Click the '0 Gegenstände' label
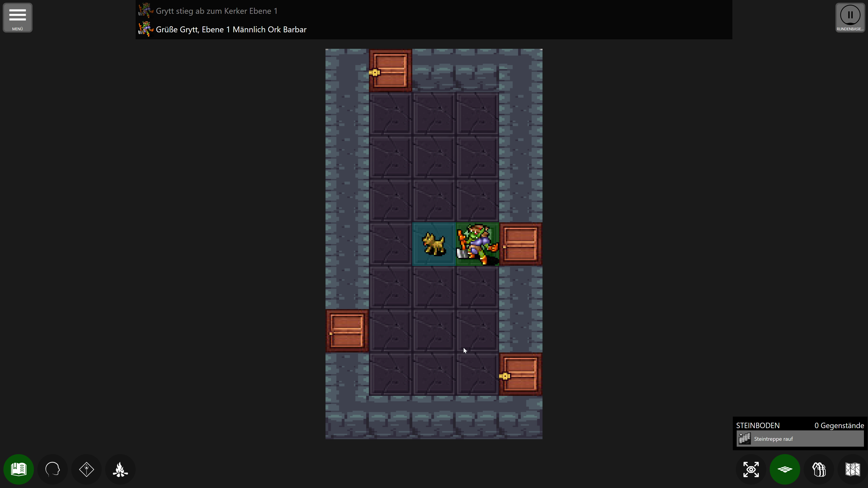This screenshot has width=868, height=488. coord(839,425)
